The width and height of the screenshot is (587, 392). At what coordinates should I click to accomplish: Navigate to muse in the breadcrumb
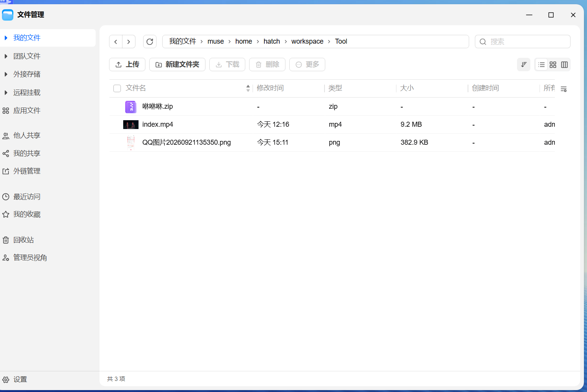coord(215,41)
